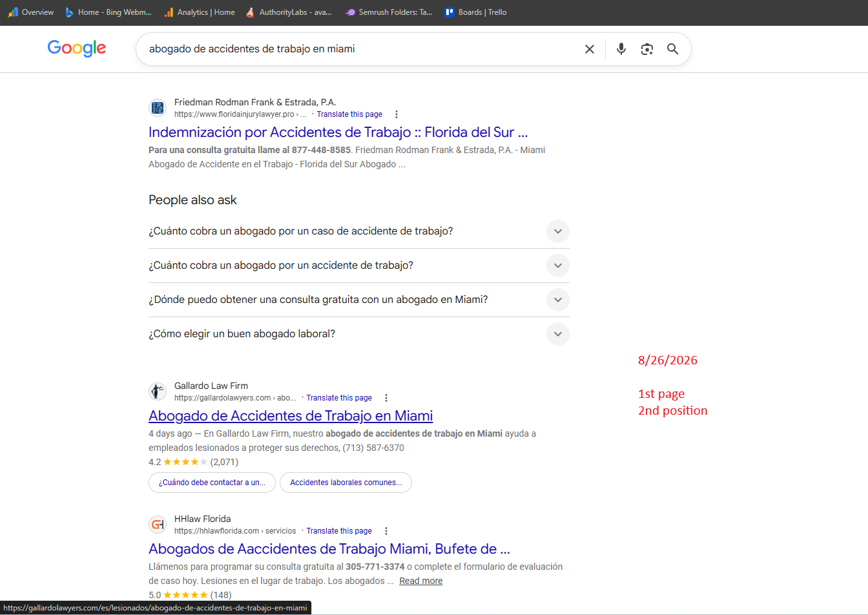This screenshot has width=868, height=615.
Task: Click the Google logo
Action: [76, 48]
